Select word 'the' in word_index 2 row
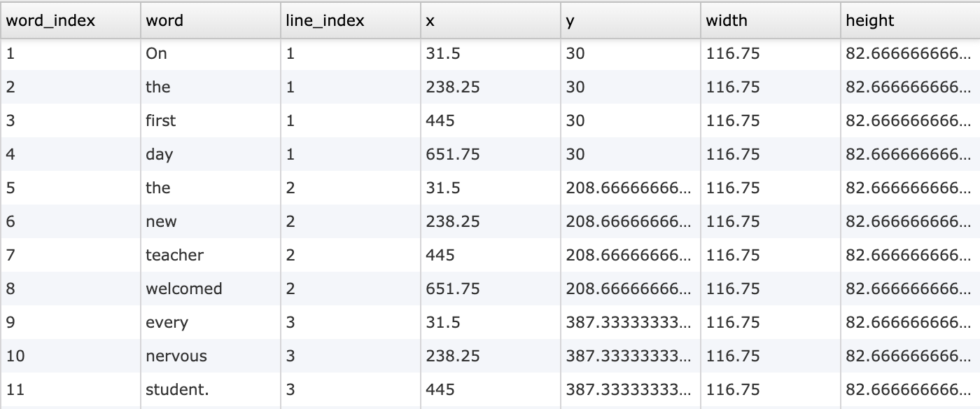The height and width of the screenshot is (409, 980). pyautogui.click(x=210, y=87)
